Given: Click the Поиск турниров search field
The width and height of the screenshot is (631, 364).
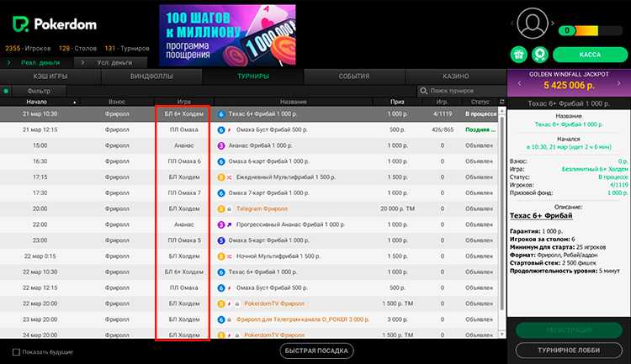Looking at the screenshot, I should pyautogui.click(x=462, y=91).
